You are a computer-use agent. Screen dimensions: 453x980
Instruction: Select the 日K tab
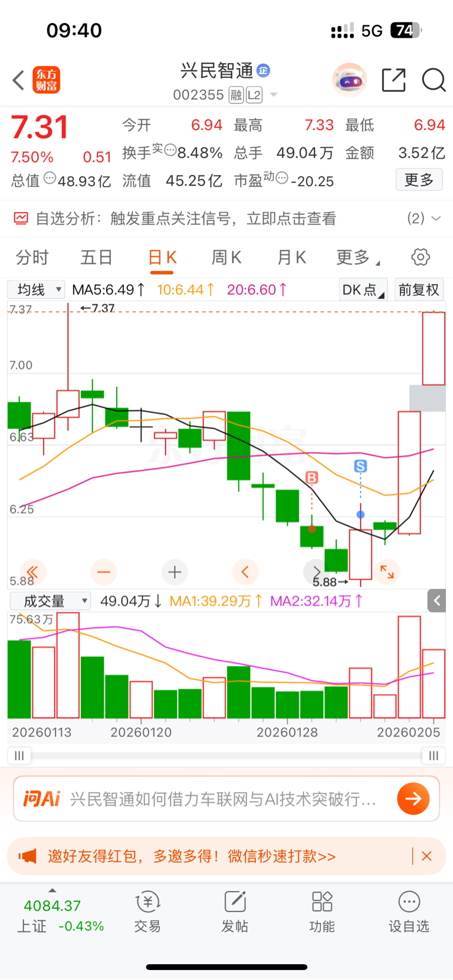[162, 258]
